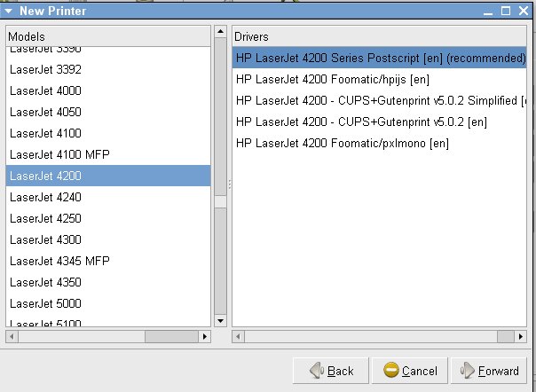Select LaserJet 4240 model

[x=108, y=197]
